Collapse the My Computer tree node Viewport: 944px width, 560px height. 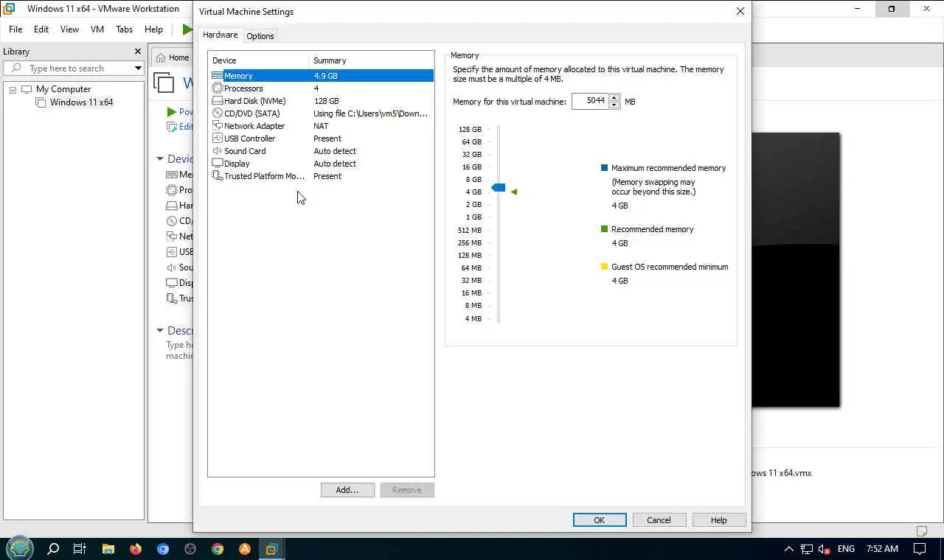coord(13,89)
